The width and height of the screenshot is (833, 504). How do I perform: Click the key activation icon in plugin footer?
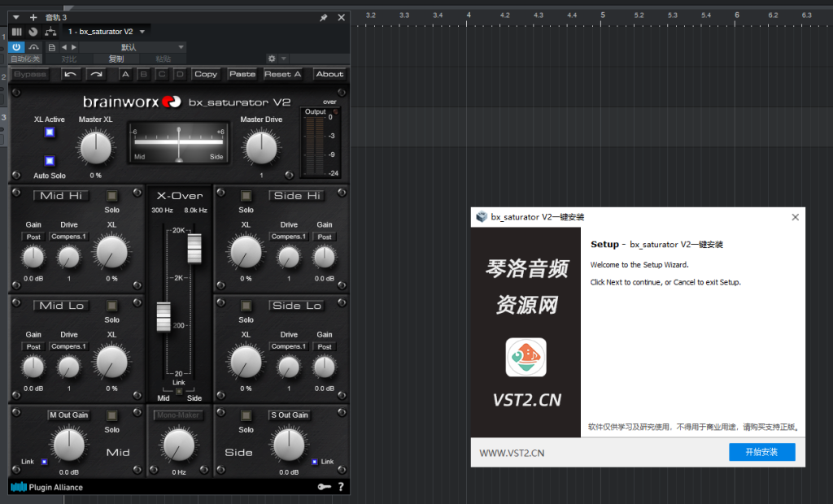[324, 487]
